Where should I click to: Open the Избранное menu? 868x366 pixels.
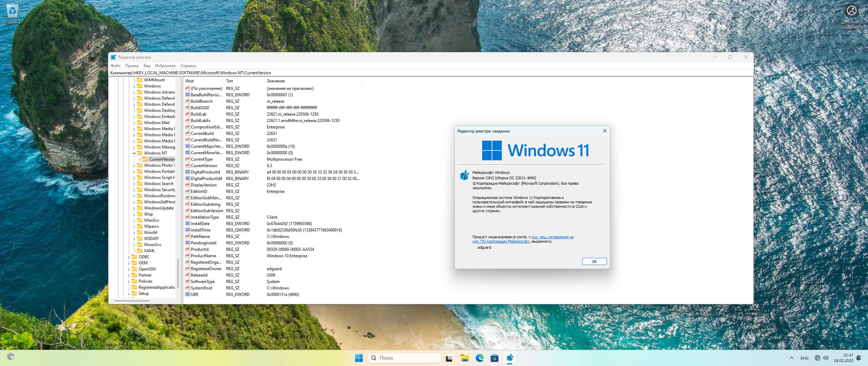165,66
